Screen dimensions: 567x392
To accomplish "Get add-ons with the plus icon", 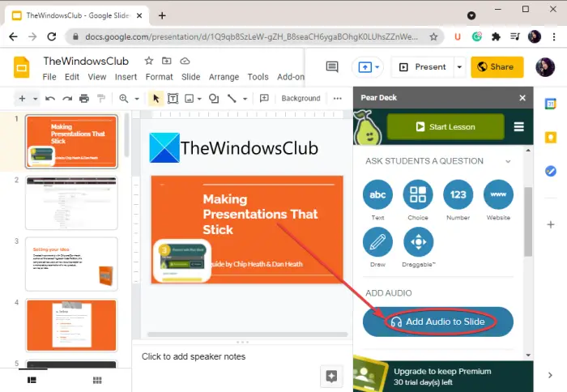I will pyautogui.click(x=550, y=224).
